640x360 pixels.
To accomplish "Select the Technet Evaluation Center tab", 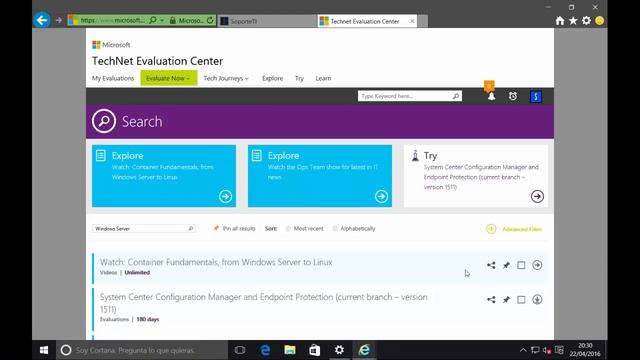I will [x=364, y=21].
